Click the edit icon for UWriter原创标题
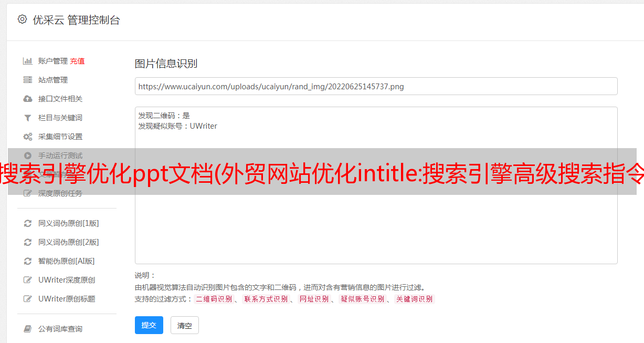 click(x=28, y=299)
